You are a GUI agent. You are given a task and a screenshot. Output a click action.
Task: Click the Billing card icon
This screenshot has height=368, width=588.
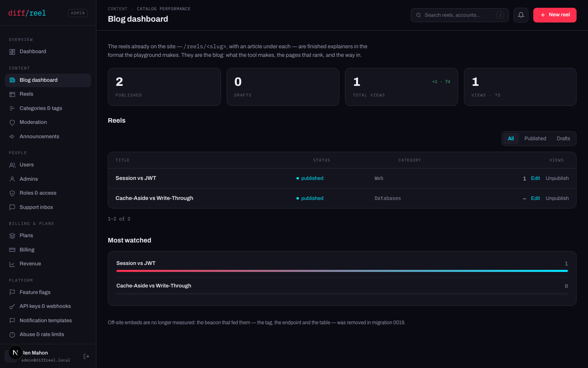tap(12, 250)
